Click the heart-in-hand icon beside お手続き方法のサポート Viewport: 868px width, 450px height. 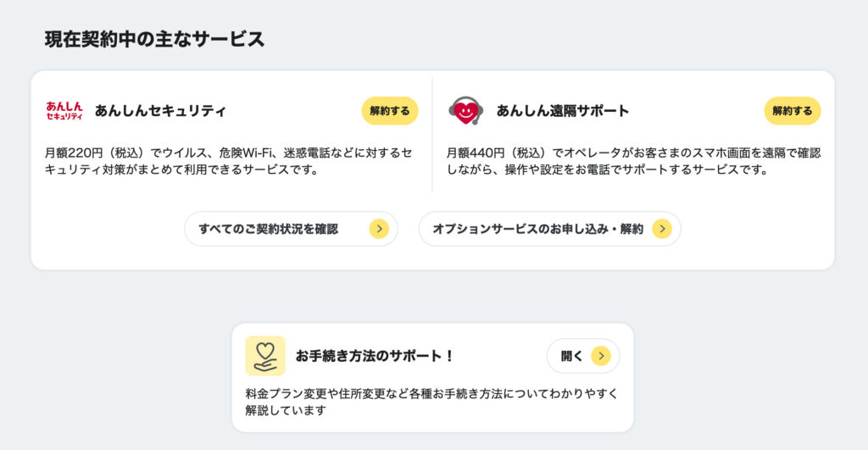pos(264,356)
